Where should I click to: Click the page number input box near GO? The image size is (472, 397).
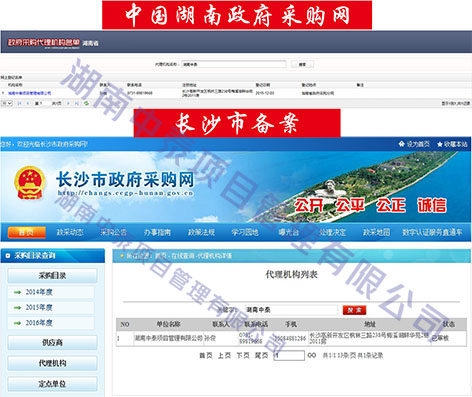point(290,355)
